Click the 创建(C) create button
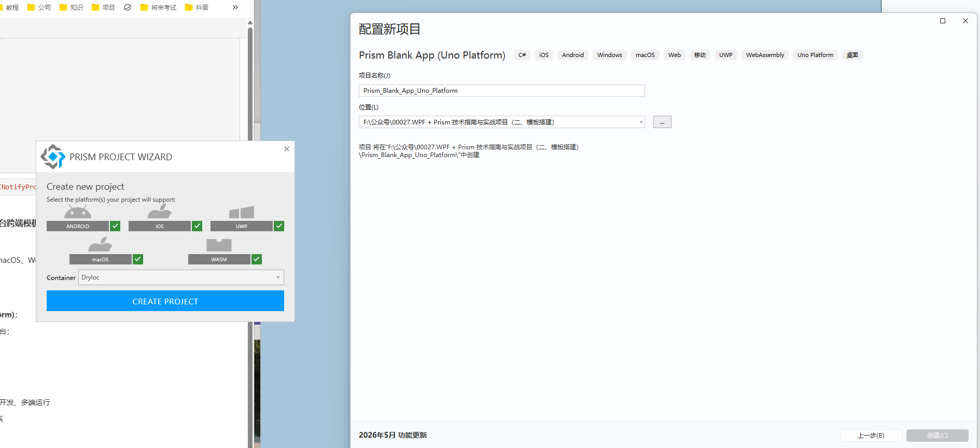Screen dimensions: 980x448 [937, 436]
